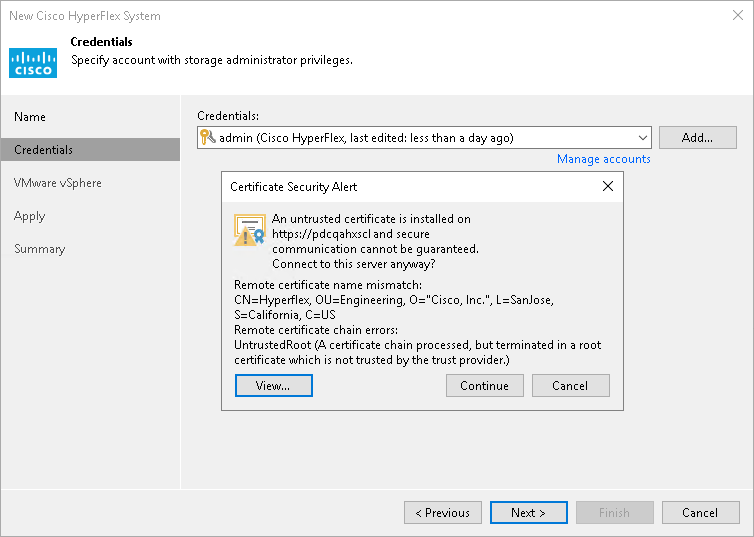Click the 'Certificate Security Alert' title
The width and height of the screenshot is (754, 537).
[293, 187]
